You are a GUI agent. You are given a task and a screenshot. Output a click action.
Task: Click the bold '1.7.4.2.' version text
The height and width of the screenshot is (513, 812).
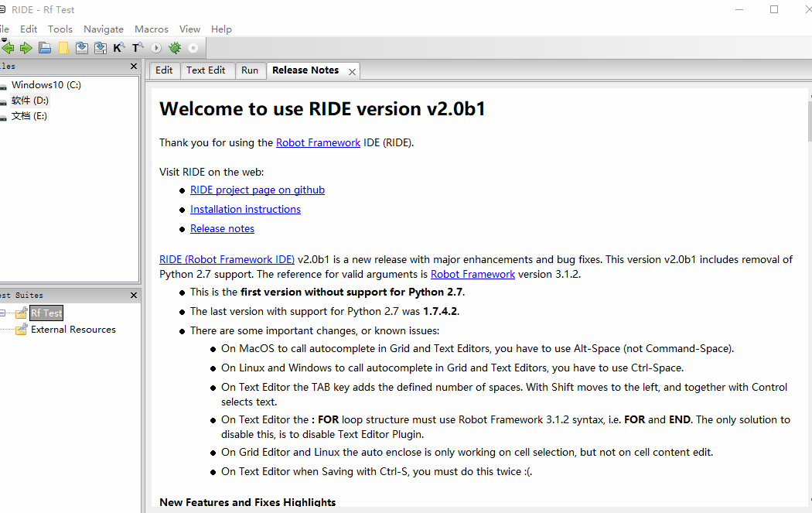[442, 311]
